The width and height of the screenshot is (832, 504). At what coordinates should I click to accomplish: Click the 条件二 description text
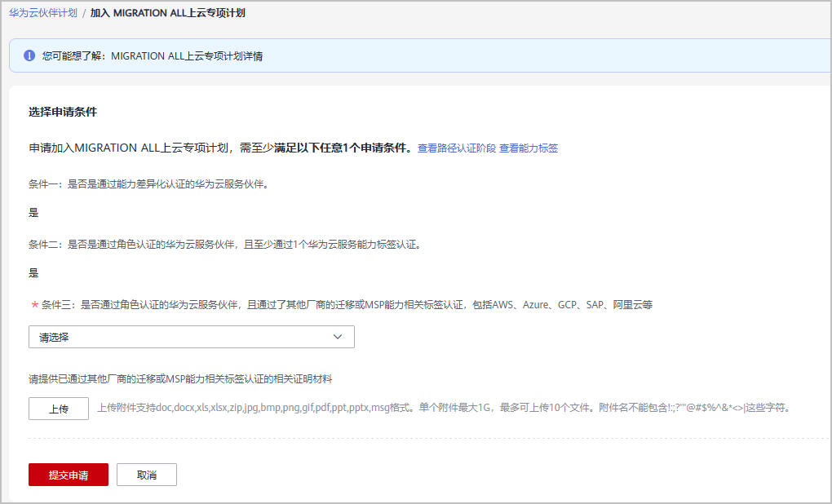coord(224,244)
